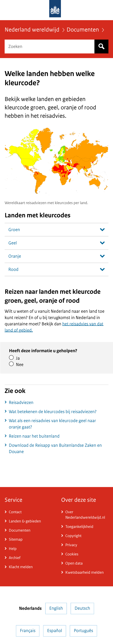This screenshot has width=113, height=644.
Task: Click the arrow icon before Contact
Action: click(x=6, y=512)
